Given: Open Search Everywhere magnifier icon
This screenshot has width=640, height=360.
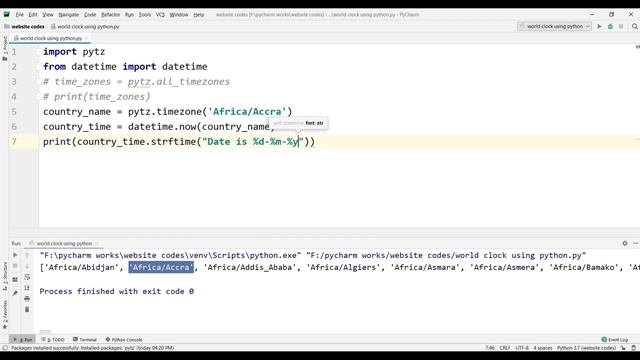Looking at the screenshot, I should tap(635, 27).
